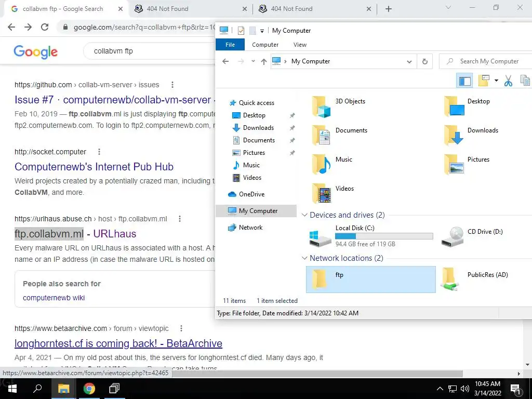The image size is (532, 399).
Task: Open the view options dropdown arrow in toolbar
Action: point(496,81)
